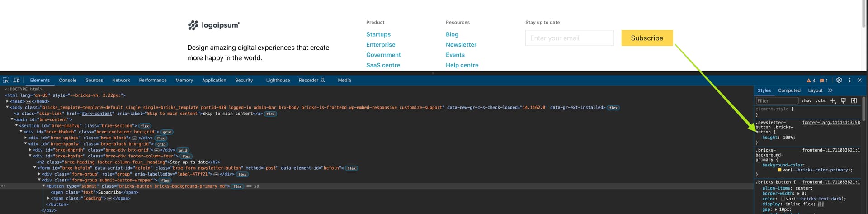Open the Performance tab
This screenshot has width=868, height=214.
tap(153, 81)
